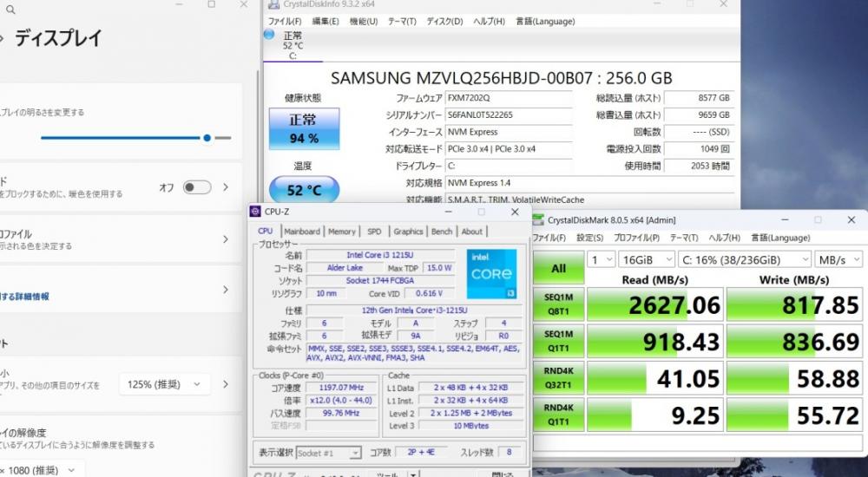868x477 pixels.
Task: Open the 1080 (推奨) resolution dropdown
Action: pyautogui.click(x=42, y=470)
